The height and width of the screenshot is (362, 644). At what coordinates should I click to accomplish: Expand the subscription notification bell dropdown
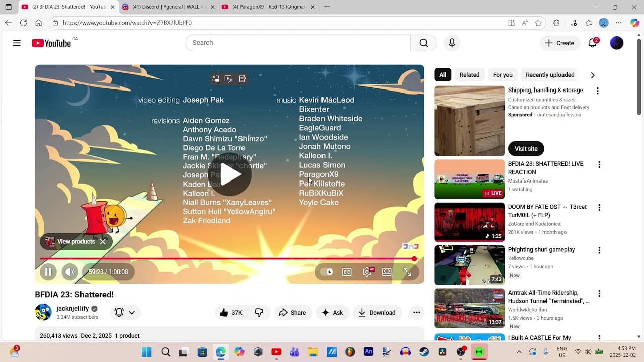[x=125, y=312]
